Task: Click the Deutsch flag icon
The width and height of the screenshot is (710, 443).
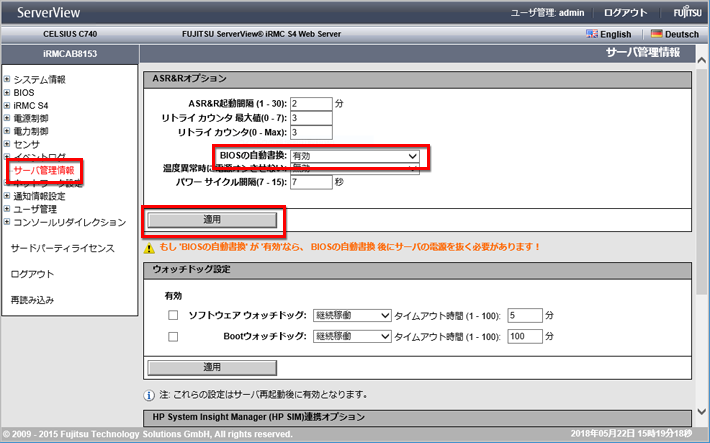Action: (657, 34)
